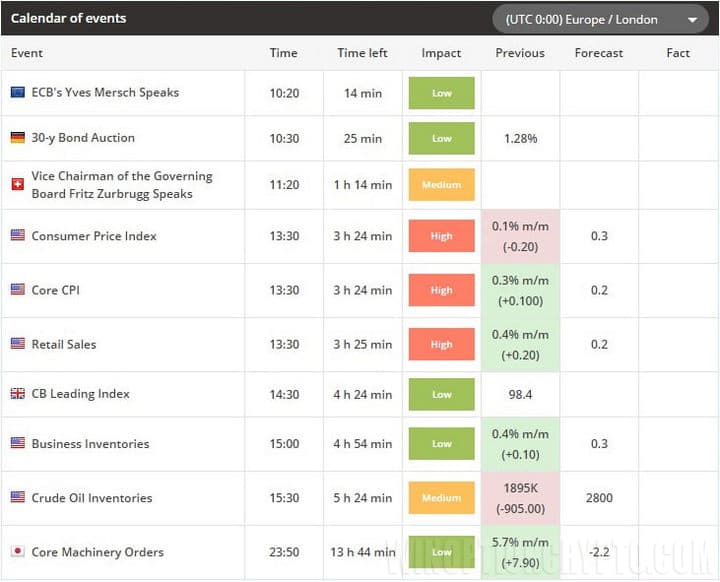Sort by the Impact column header

click(441, 53)
